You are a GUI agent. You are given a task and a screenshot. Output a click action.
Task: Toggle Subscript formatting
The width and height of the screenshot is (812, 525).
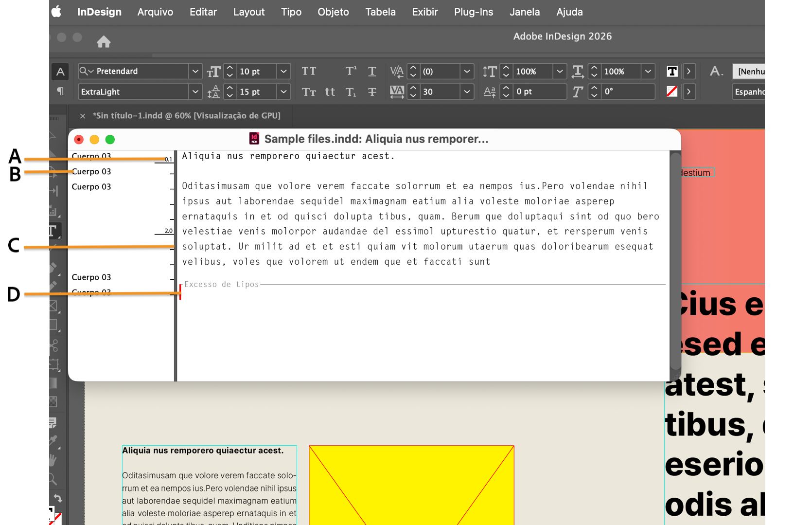pyautogui.click(x=351, y=92)
